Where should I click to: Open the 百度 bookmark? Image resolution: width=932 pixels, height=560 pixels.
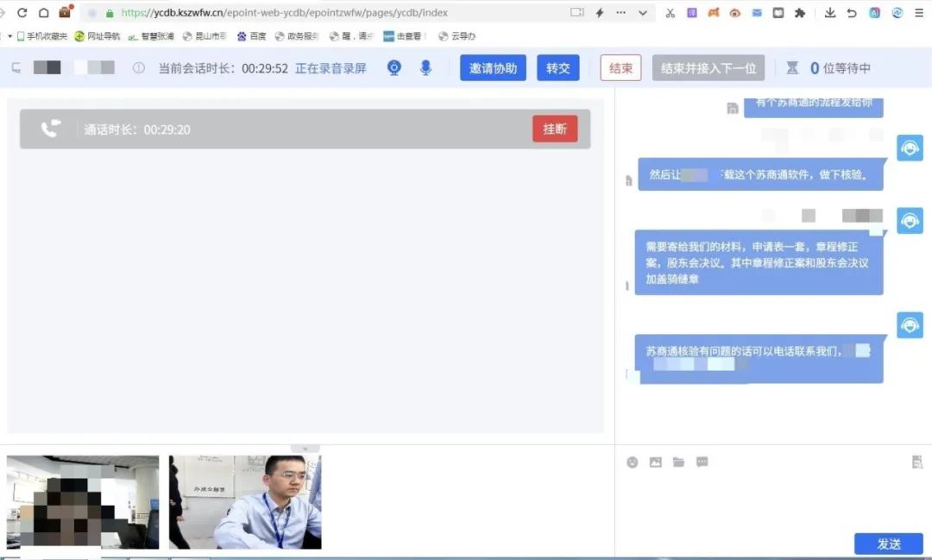(251, 36)
